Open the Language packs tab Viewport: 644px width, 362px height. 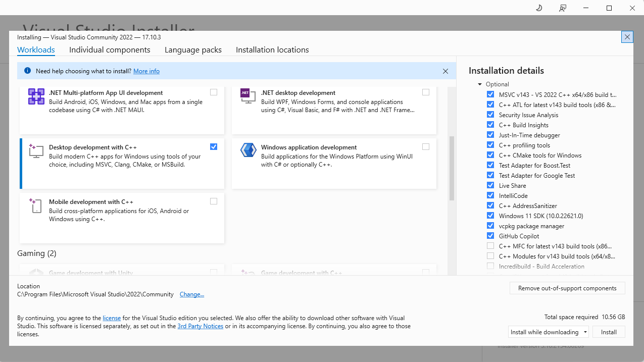(x=193, y=50)
